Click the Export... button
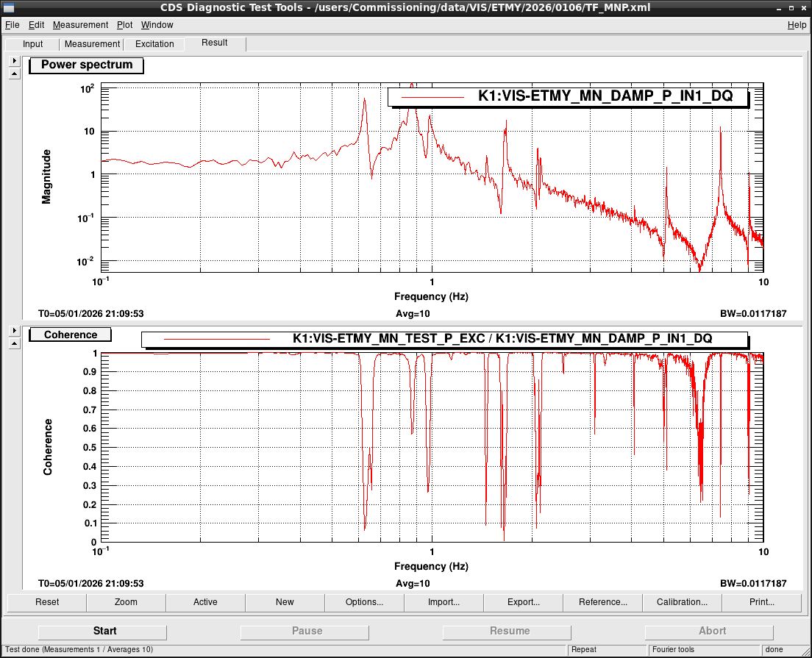 (523, 602)
